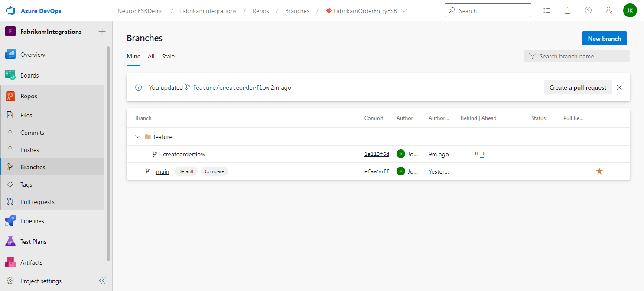Click the Commit column header
This screenshot has height=291, width=644.
[x=374, y=118]
